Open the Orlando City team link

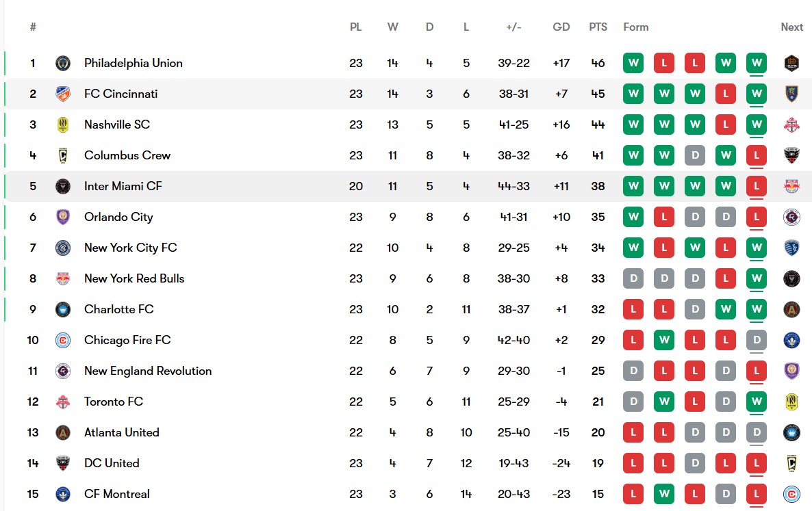(118, 218)
